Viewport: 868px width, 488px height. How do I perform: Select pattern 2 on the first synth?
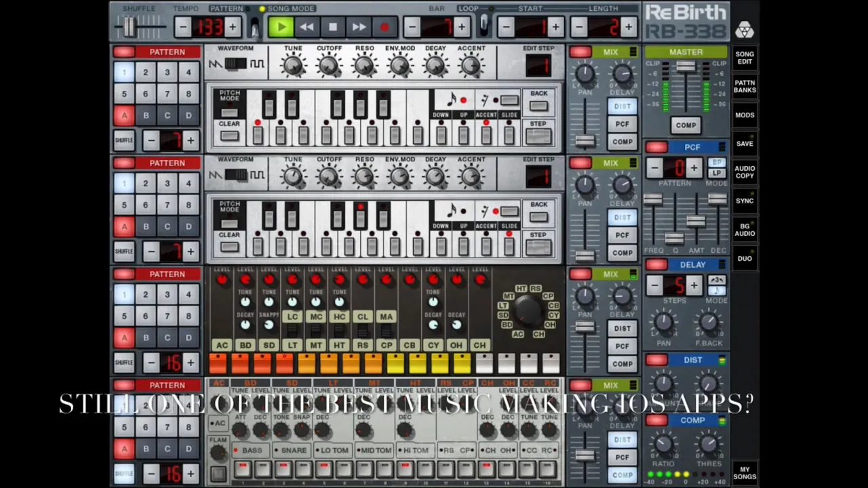[145, 72]
